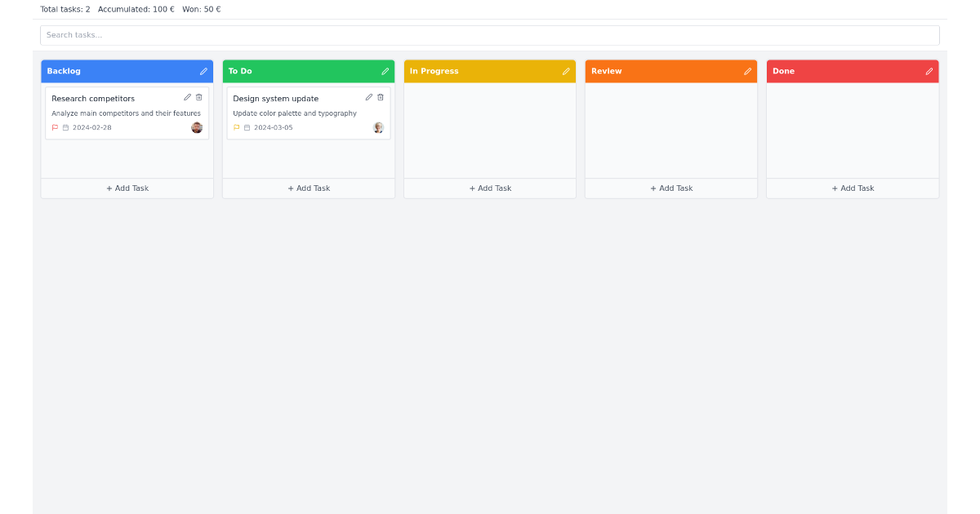Open the assignee avatar on Research competitors
The image size is (980, 514).
tap(196, 127)
